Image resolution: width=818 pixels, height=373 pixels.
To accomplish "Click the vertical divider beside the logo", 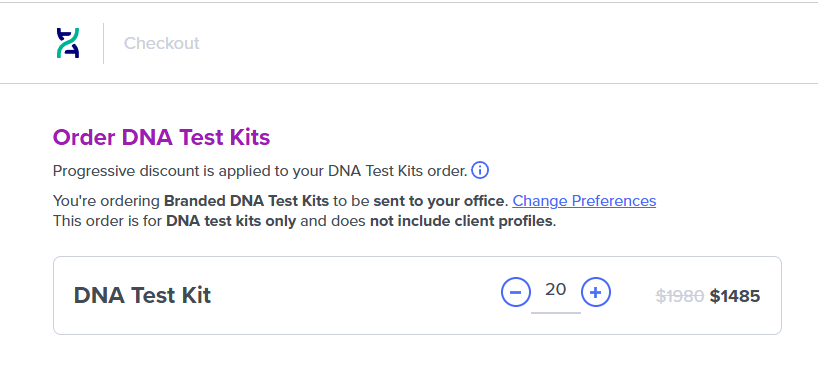I will click(103, 43).
